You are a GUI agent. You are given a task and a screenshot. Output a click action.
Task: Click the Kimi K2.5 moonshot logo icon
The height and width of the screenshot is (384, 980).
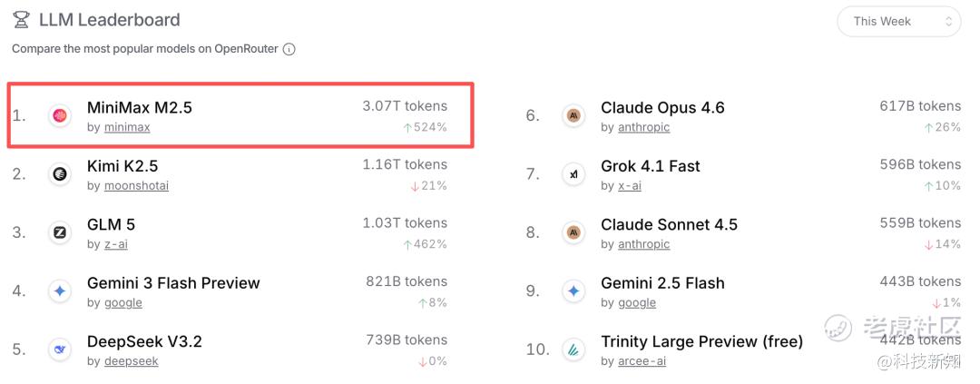pyautogui.click(x=60, y=174)
